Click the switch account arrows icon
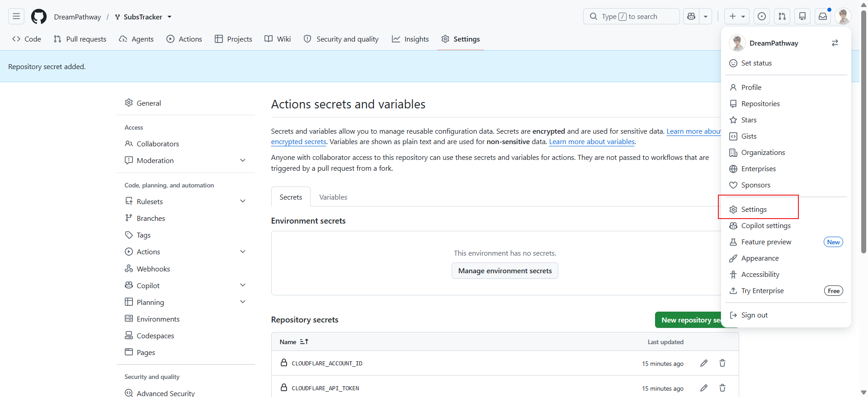The height and width of the screenshot is (397, 868). click(x=835, y=43)
